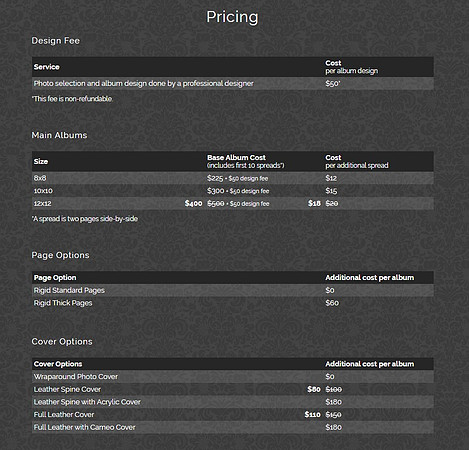Select the Page Options heading
469x450 pixels.
(60, 255)
